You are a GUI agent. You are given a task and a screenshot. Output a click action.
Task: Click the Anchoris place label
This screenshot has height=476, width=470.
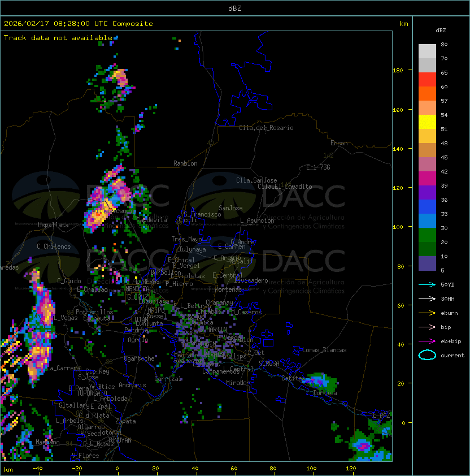(132, 385)
